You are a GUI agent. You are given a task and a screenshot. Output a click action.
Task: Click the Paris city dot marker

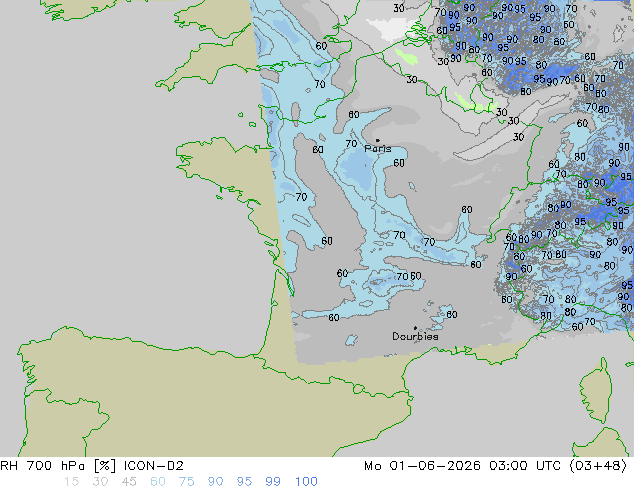coord(378,140)
